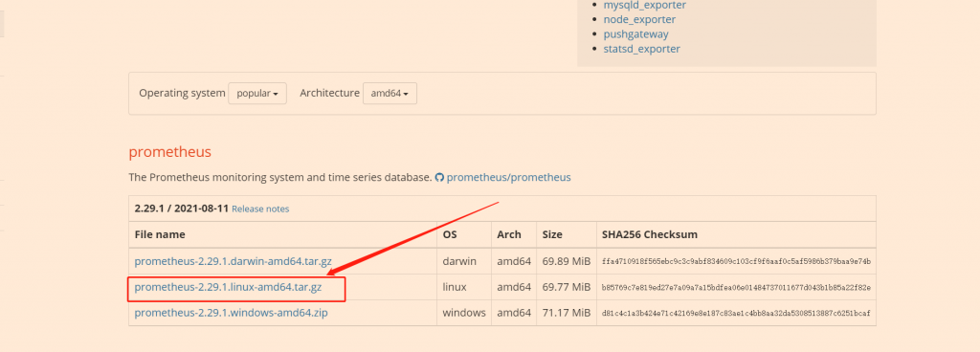Image resolution: width=980 pixels, height=352 pixels.
Task: Open the prometheus/prometheus GitHub repository link
Action: [509, 177]
